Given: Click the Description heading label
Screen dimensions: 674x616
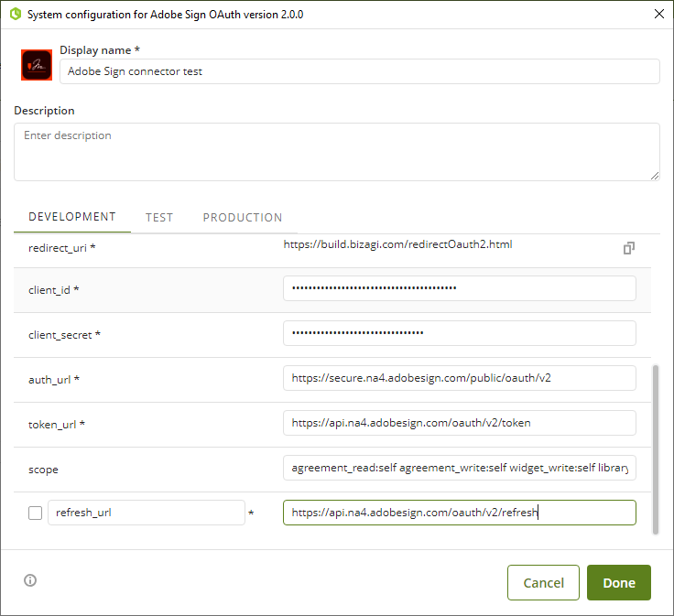Looking at the screenshot, I should click(x=44, y=111).
